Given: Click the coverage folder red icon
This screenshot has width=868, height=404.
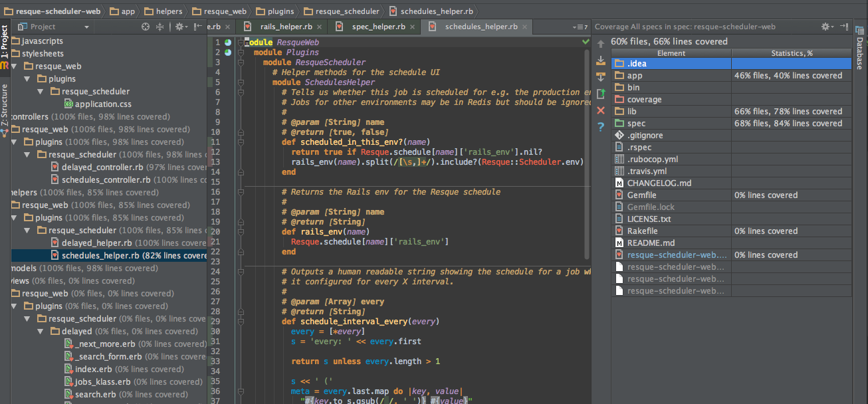Looking at the screenshot, I should [619, 100].
